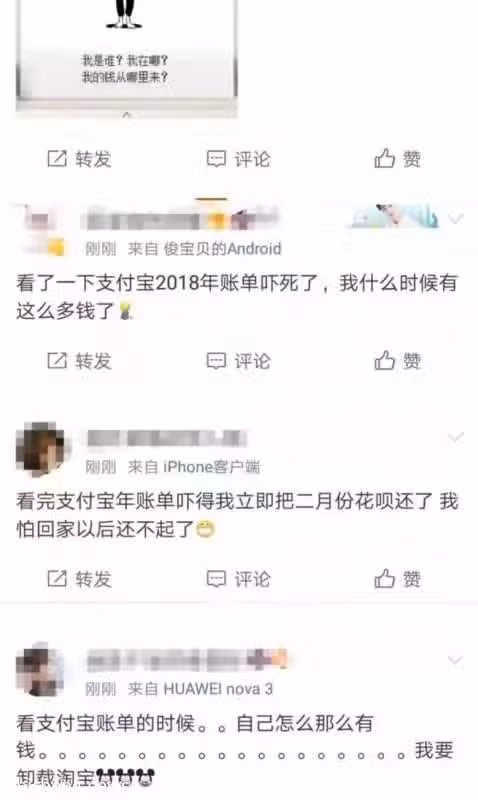Repost the 二月份花呗 post

(79, 579)
